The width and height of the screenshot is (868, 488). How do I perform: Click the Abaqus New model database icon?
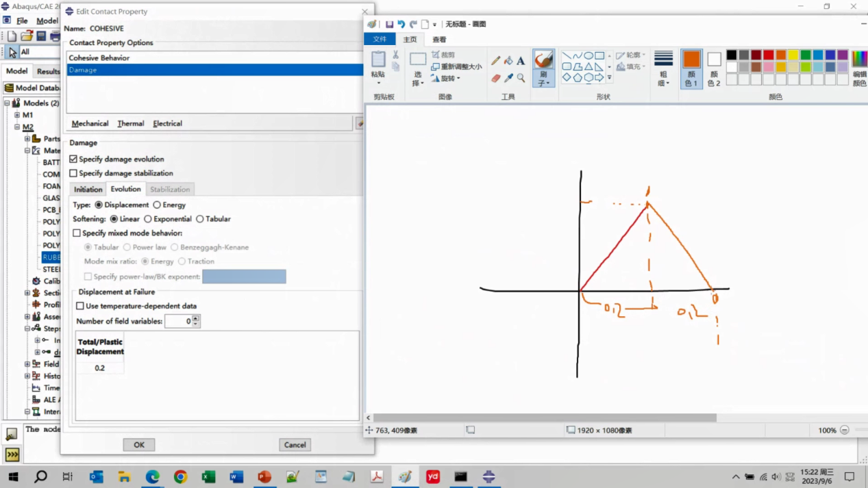[x=12, y=36]
